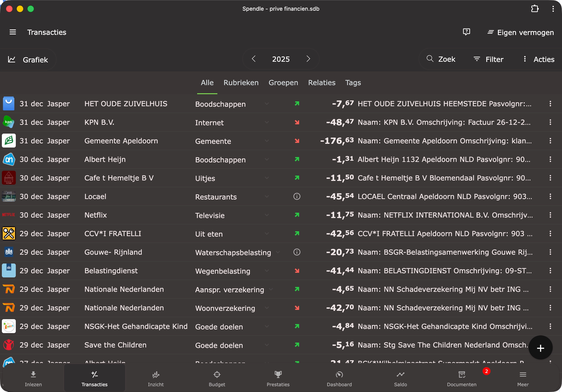Open the hamburger navigation menu
562x392 pixels.
click(x=13, y=32)
